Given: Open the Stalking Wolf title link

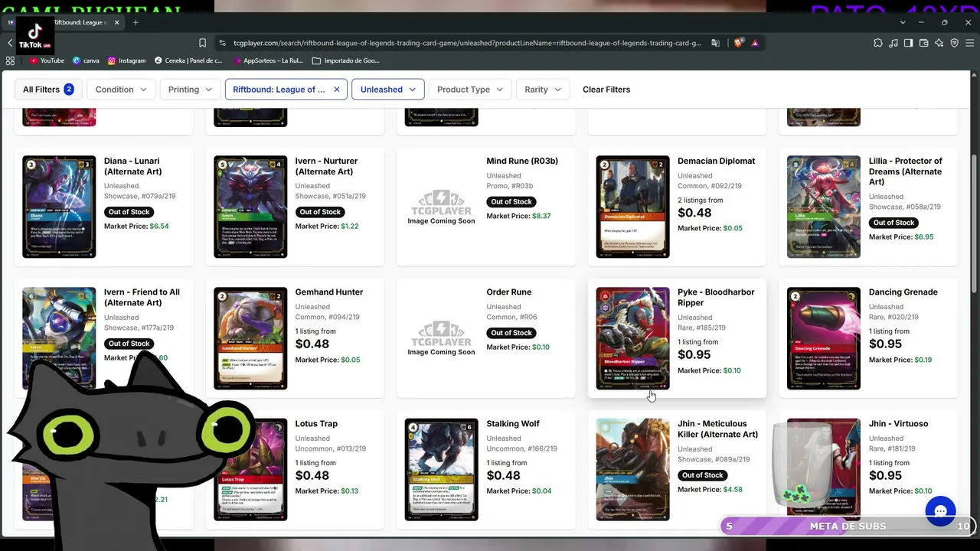Looking at the screenshot, I should tap(513, 423).
